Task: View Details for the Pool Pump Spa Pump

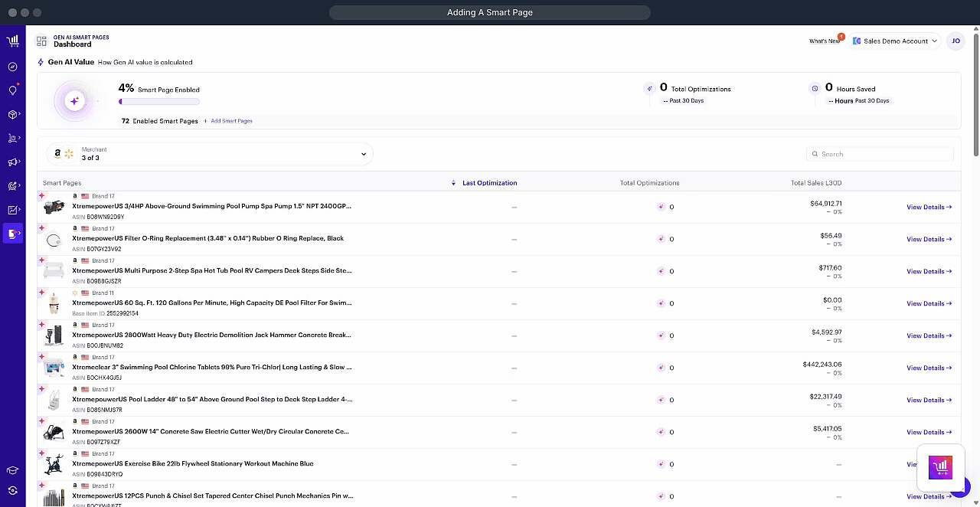Action: [929, 207]
